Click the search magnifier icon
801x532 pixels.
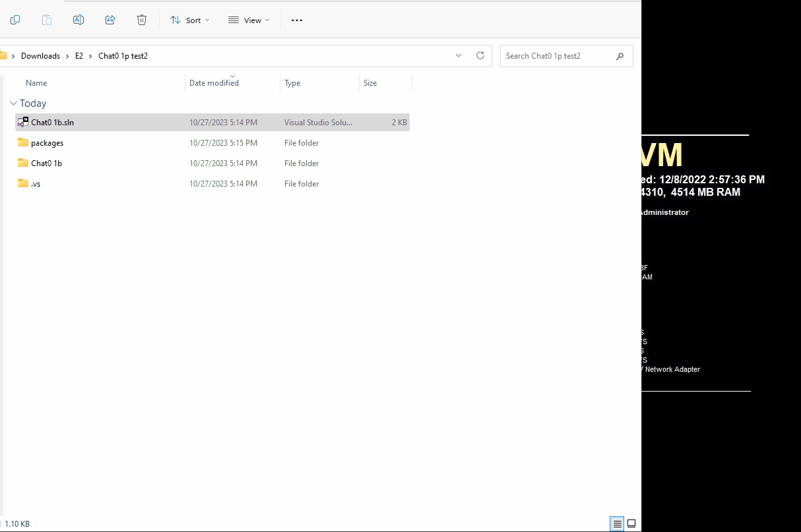tap(619, 56)
